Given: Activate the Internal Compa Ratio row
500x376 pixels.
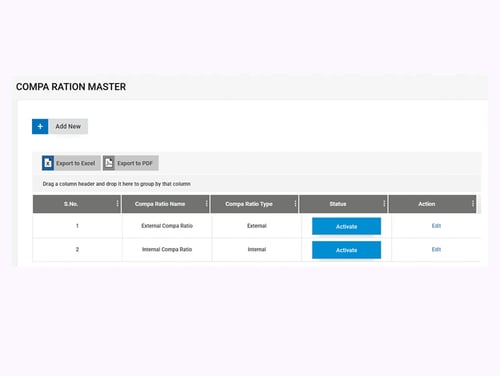Looking at the screenshot, I should (346, 250).
